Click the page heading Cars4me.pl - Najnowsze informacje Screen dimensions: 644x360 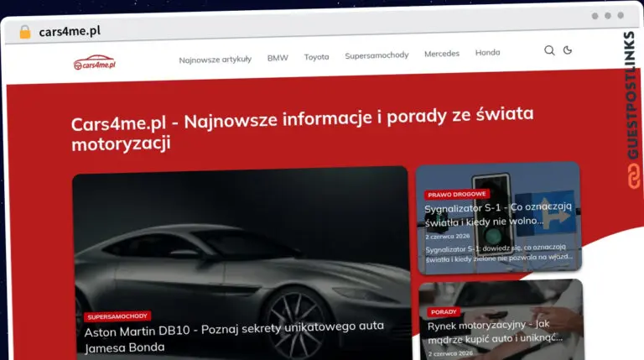[x=302, y=128]
